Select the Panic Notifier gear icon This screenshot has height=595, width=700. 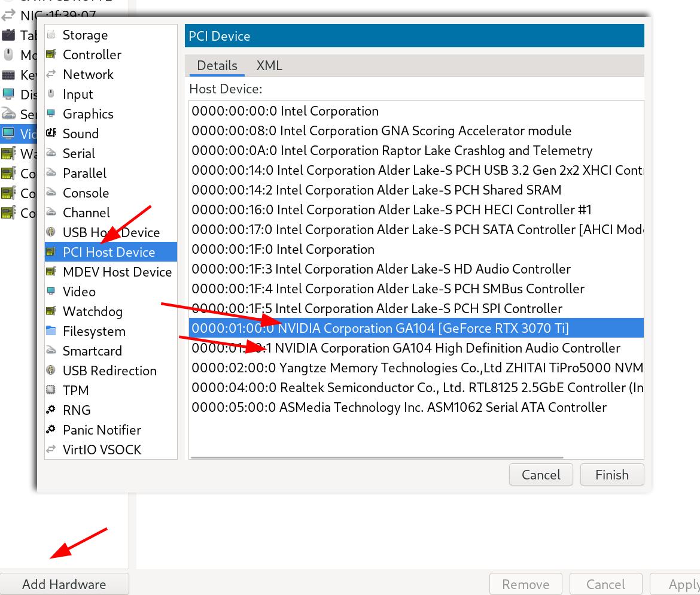[x=51, y=430]
